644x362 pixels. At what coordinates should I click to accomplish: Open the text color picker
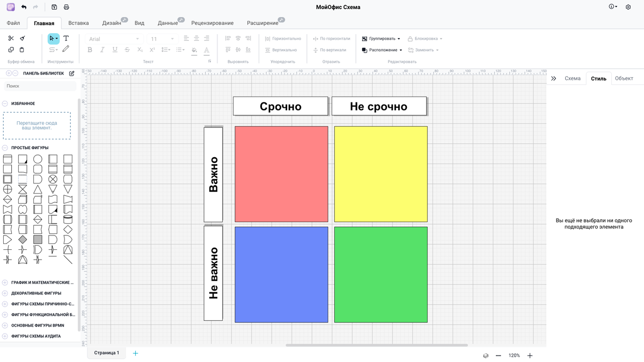(x=207, y=50)
